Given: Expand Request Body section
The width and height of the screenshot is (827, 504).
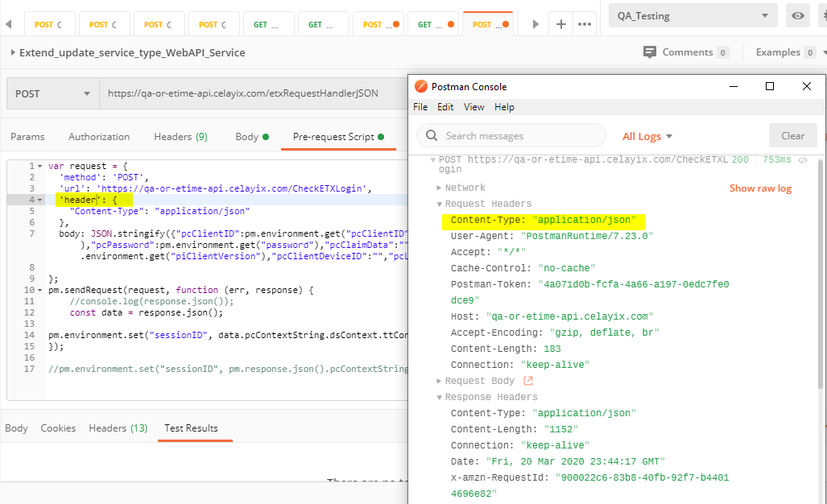Looking at the screenshot, I should [439, 381].
